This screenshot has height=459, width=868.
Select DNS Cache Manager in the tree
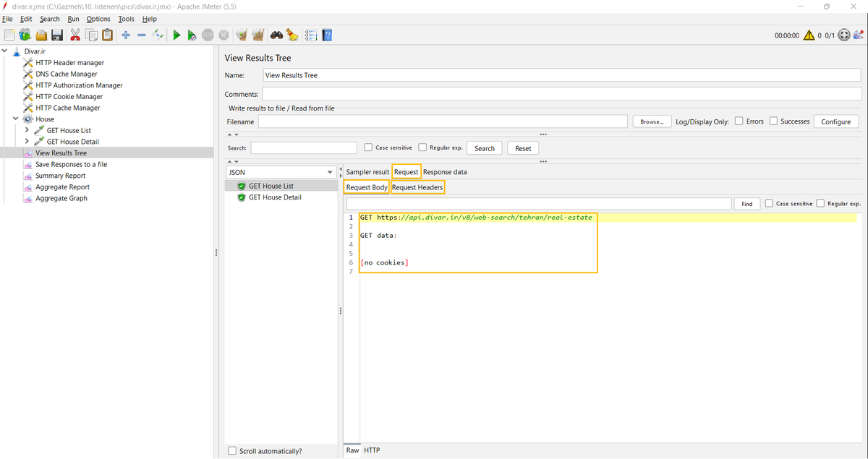[x=67, y=74]
